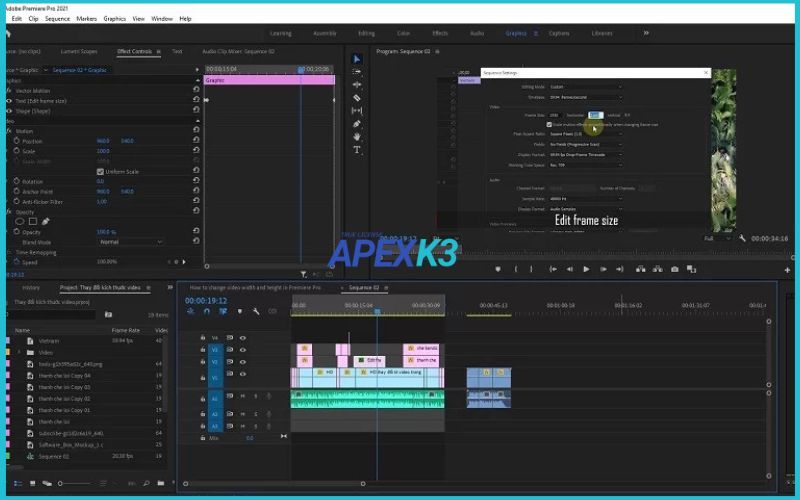The width and height of the screenshot is (800, 500).
Task: Open Sequence 02 timeline panel menu
Action: coord(386,288)
